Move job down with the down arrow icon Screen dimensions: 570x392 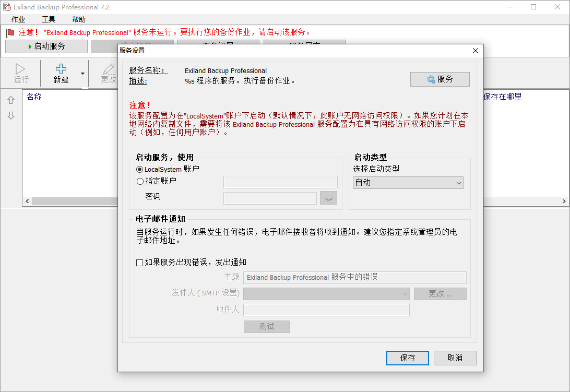11,116
